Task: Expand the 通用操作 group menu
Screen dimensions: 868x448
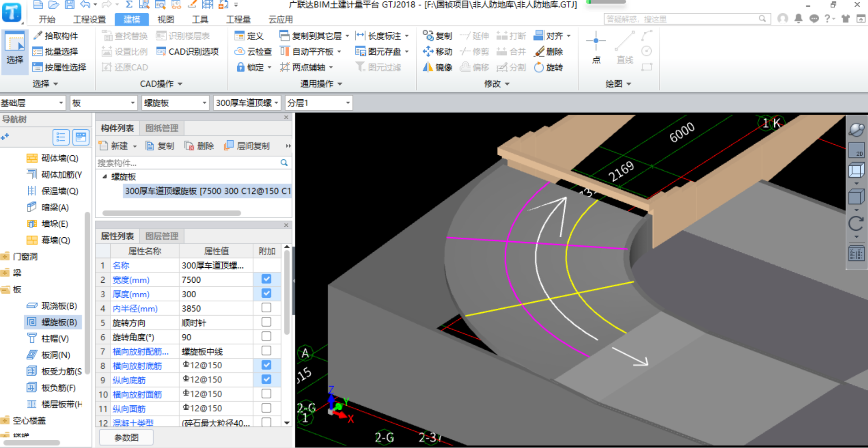Action: (321, 84)
